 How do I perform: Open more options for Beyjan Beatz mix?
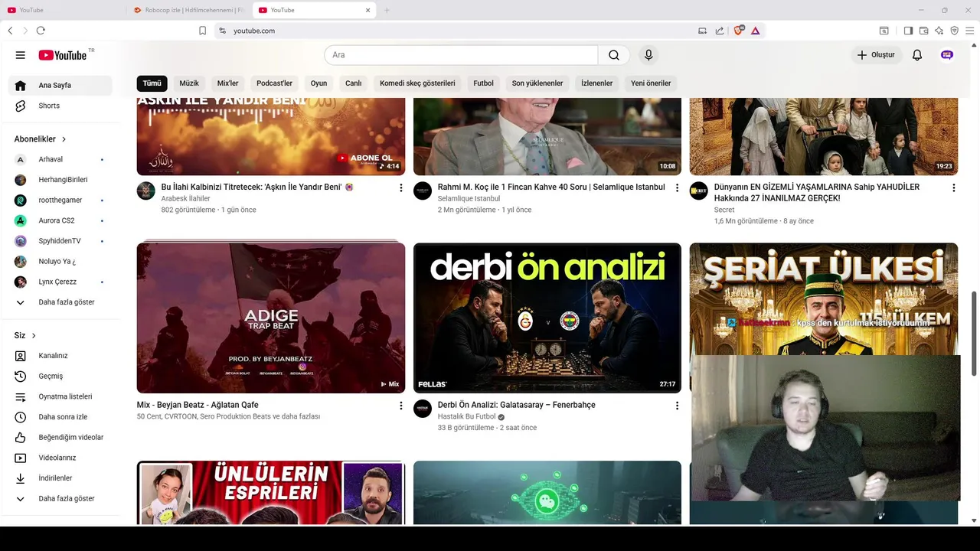pyautogui.click(x=400, y=406)
